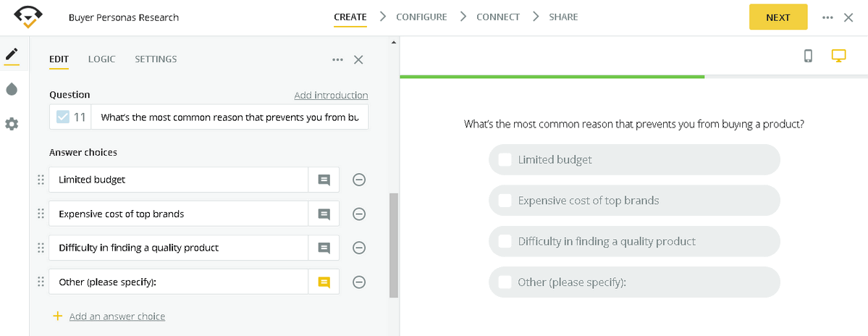Open the gear settings icon in sidebar
Screen dimensions: 868x336
click(x=12, y=124)
